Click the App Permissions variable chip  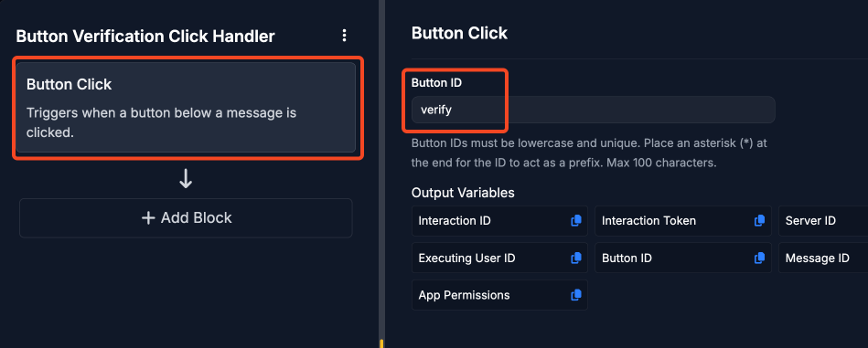click(x=499, y=295)
